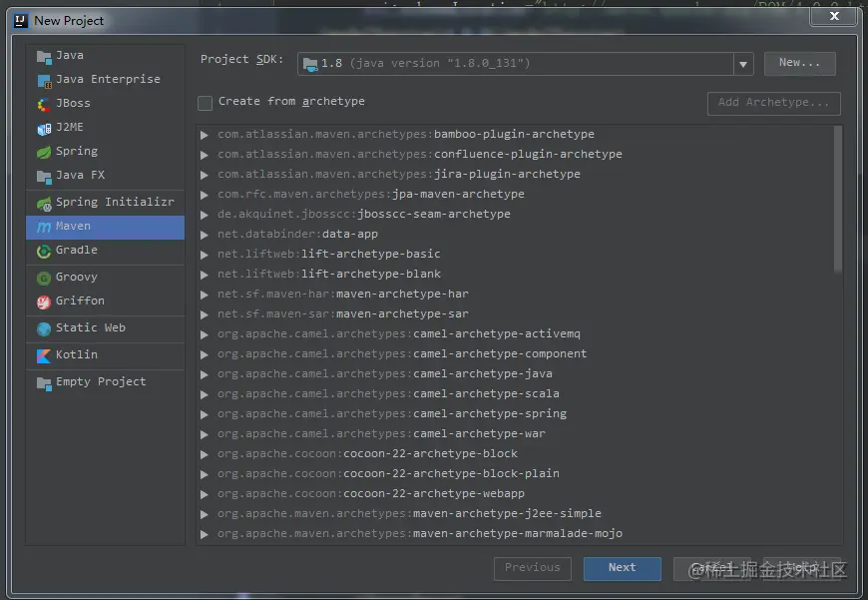Select camel-archetype-war row
The width and height of the screenshot is (868, 600).
515,434
